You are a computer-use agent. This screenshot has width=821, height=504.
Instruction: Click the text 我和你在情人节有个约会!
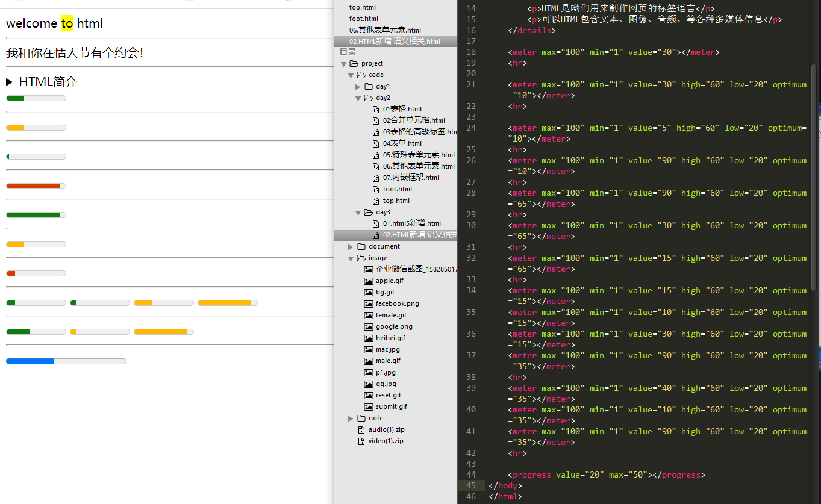click(x=75, y=53)
